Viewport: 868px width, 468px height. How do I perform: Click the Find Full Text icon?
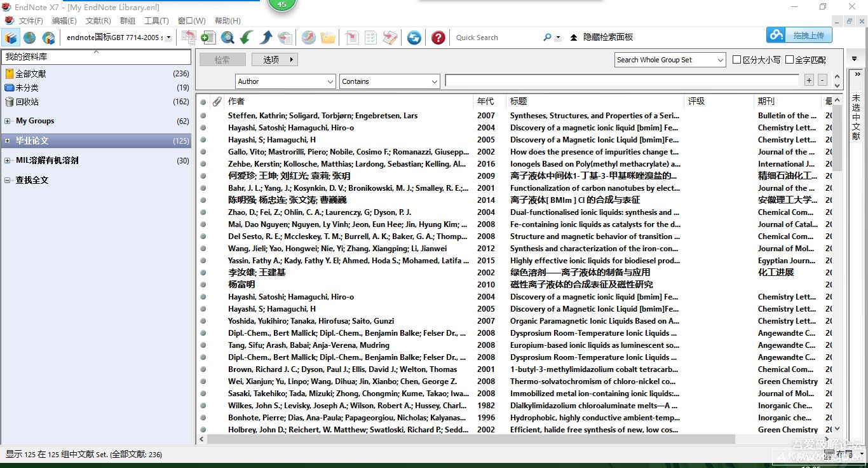285,38
